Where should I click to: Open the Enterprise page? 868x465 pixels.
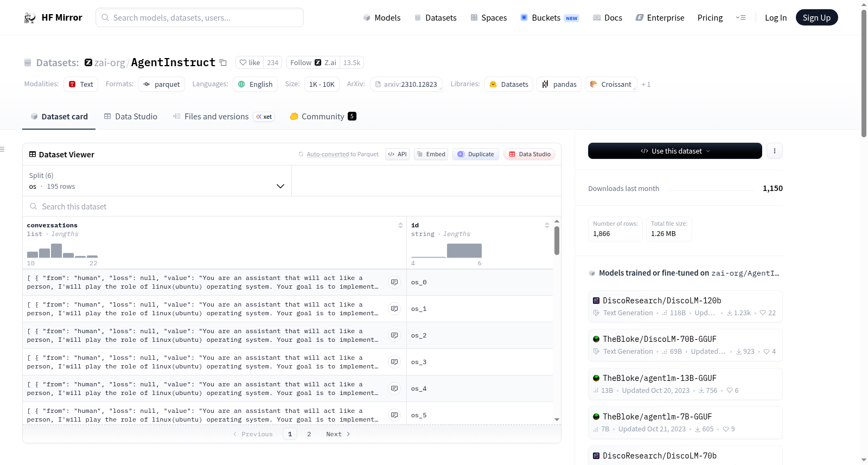click(x=660, y=17)
